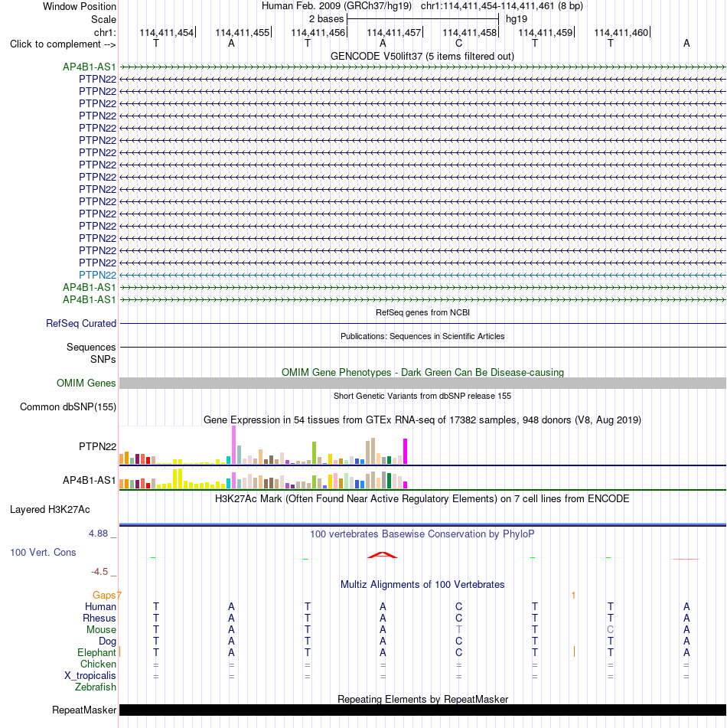The image size is (727, 728).
Task: Click the Elephant species row label
Action: point(96,652)
